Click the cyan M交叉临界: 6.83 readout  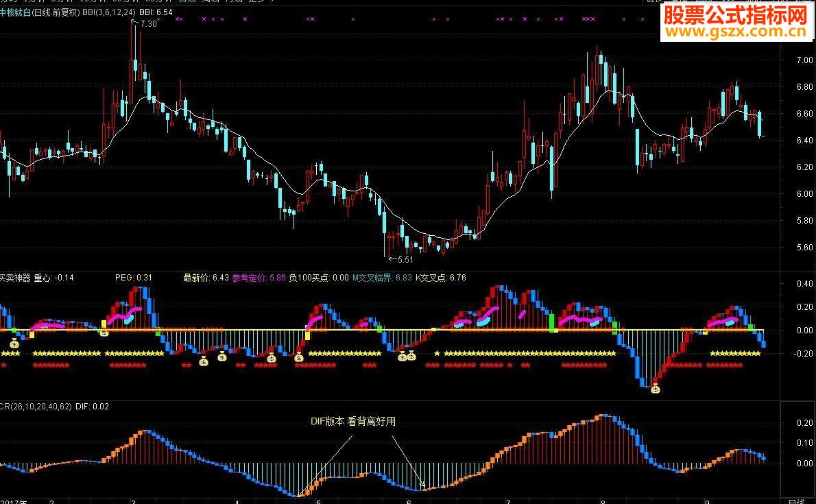(382, 278)
